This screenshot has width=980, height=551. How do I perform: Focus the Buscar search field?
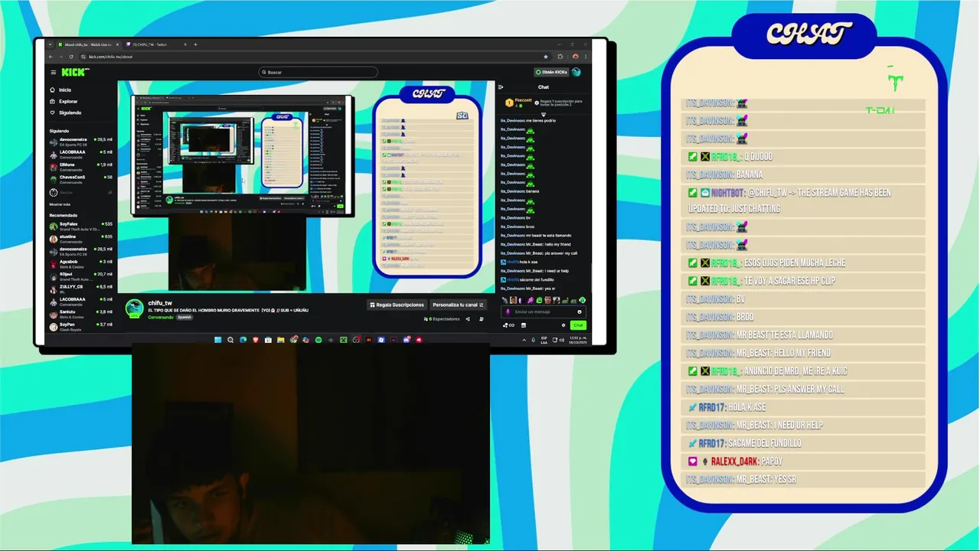(318, 72)
